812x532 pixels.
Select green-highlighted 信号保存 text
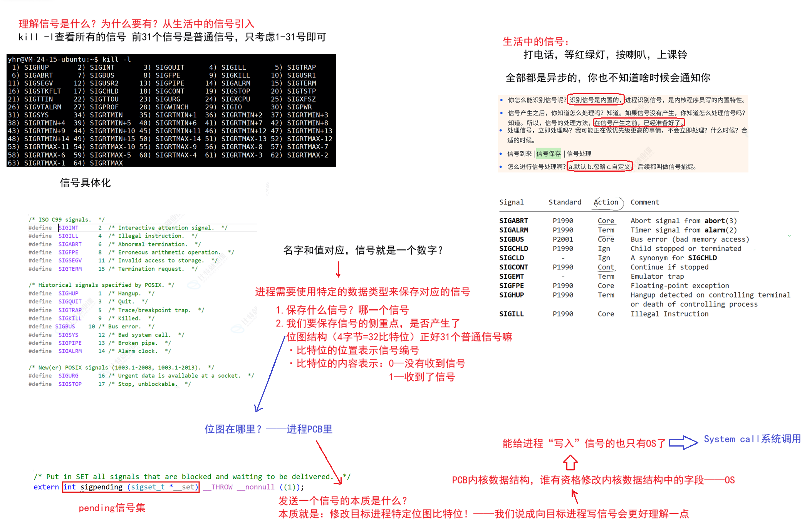pyautogui.click(x=548, y=154)
